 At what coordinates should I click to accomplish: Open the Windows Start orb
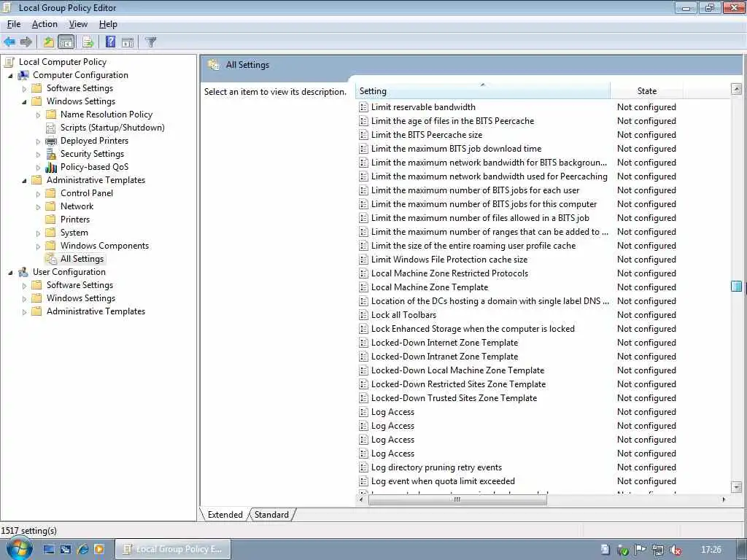(x=19, y=548)
